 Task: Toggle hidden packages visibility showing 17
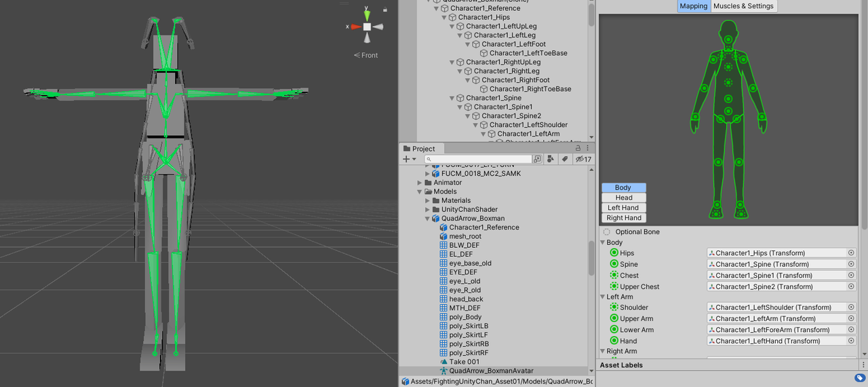(x=583, y=159)
